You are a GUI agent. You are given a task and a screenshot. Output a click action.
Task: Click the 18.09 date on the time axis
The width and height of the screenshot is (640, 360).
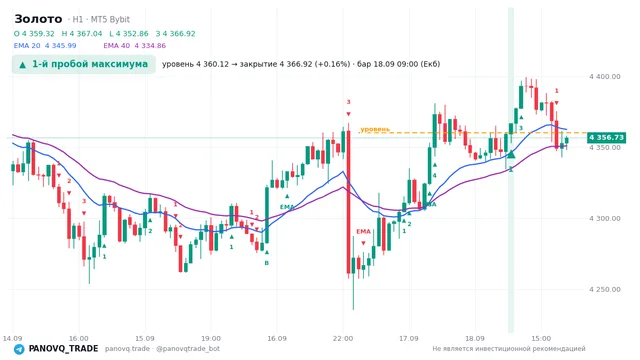click(475, 338)
